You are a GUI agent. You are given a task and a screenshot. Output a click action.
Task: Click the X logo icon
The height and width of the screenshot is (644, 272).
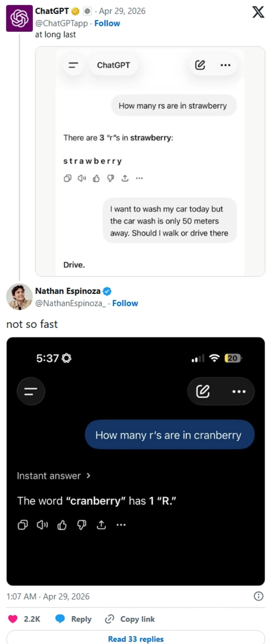[258, 12]
